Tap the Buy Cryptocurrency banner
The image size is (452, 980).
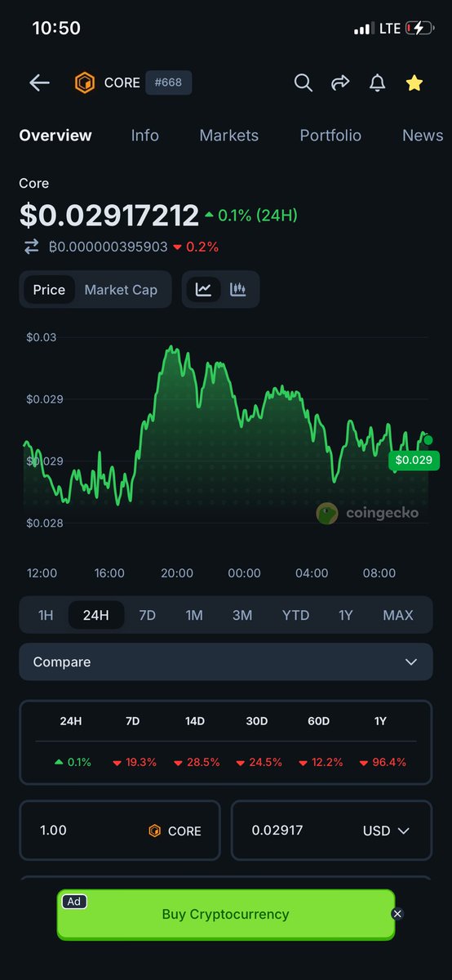(x=226, y=914)
